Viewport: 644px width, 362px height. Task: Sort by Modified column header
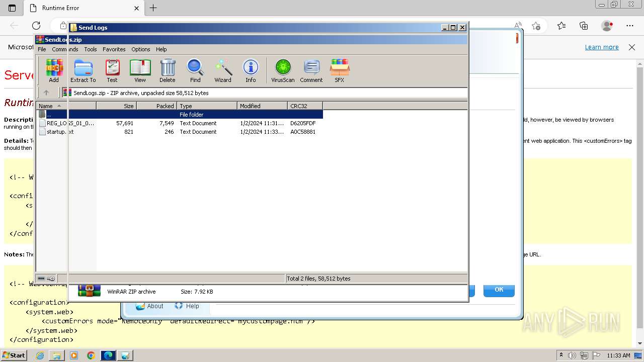pos(262,106)
